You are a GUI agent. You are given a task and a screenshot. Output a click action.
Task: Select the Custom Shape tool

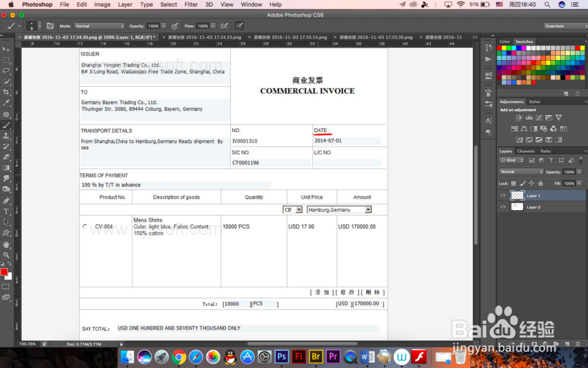6,233
